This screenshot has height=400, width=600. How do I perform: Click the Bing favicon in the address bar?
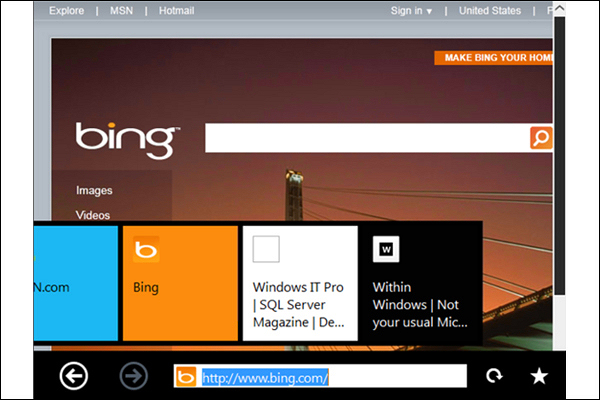pyautogui.click(x=186, y=377)
